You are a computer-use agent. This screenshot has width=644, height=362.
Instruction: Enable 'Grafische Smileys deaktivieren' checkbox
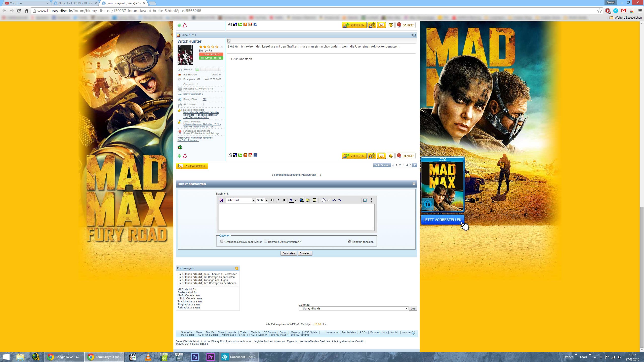pos(222,241)
